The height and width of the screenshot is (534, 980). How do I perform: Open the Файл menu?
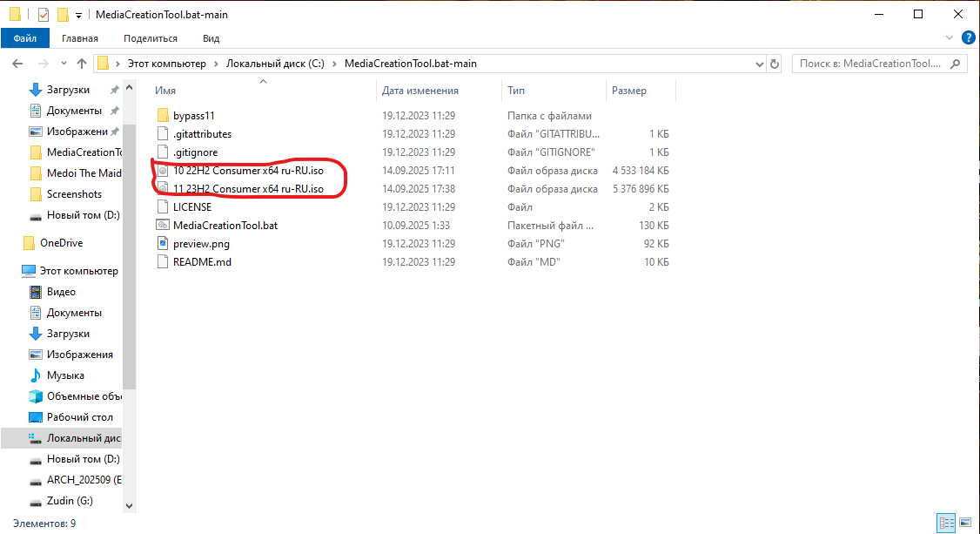point(25,37)
